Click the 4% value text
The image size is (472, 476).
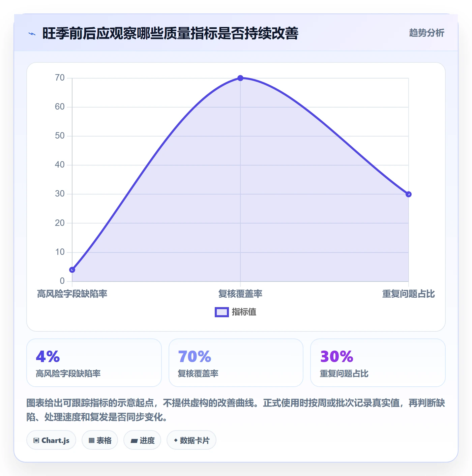(48, 357)
